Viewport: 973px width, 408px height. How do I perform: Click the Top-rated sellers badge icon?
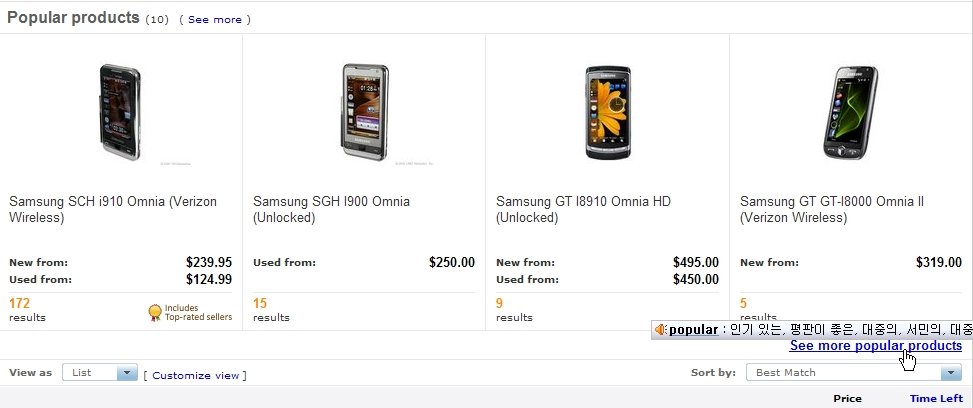pos(155,313)
